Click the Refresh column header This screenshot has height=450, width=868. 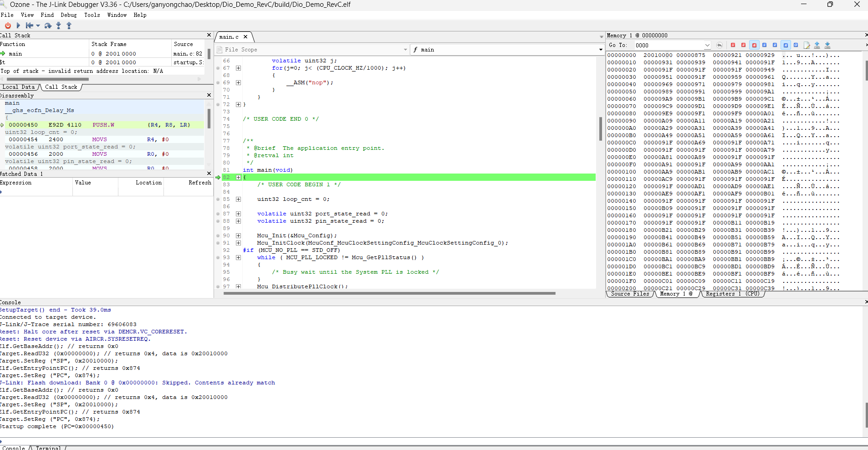pos(189,183)
